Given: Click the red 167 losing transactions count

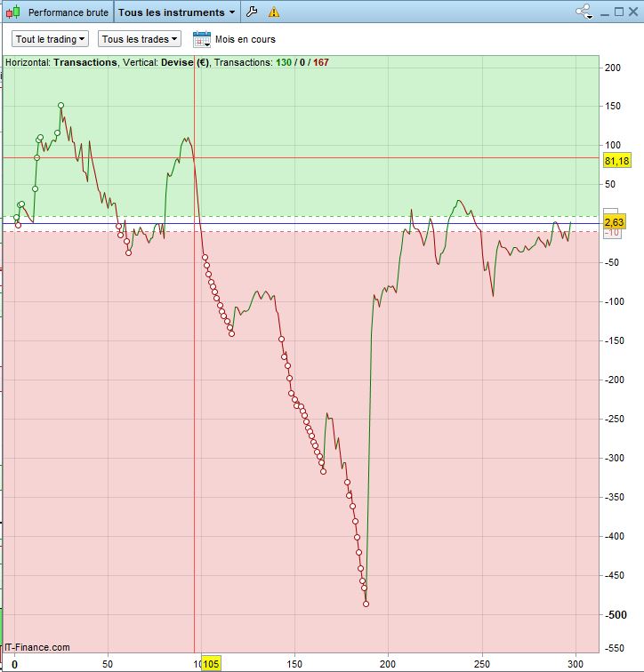Looking at the screenshot, I should (x=321, y=62).
